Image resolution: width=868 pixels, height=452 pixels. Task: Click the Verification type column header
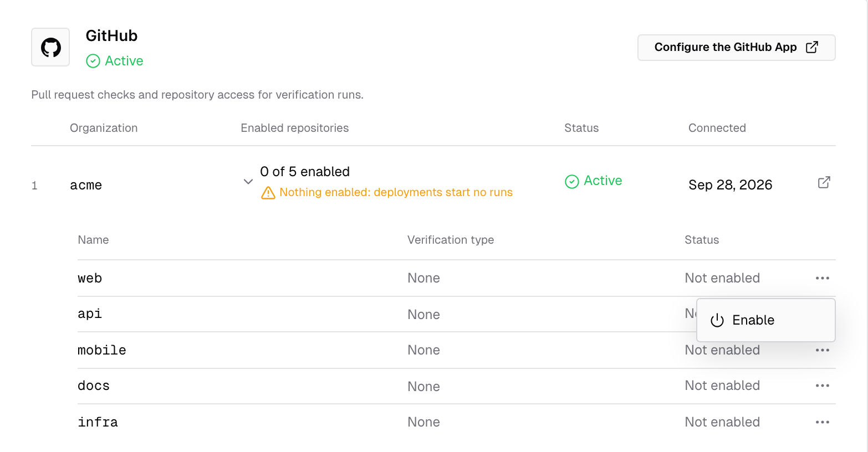coord(451,240)
